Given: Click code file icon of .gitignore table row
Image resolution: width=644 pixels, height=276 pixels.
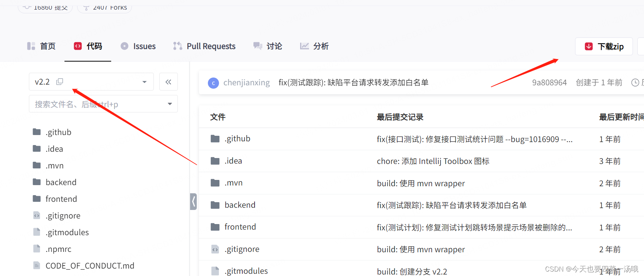Looking at the screenshot, I should tap(215, 249).
